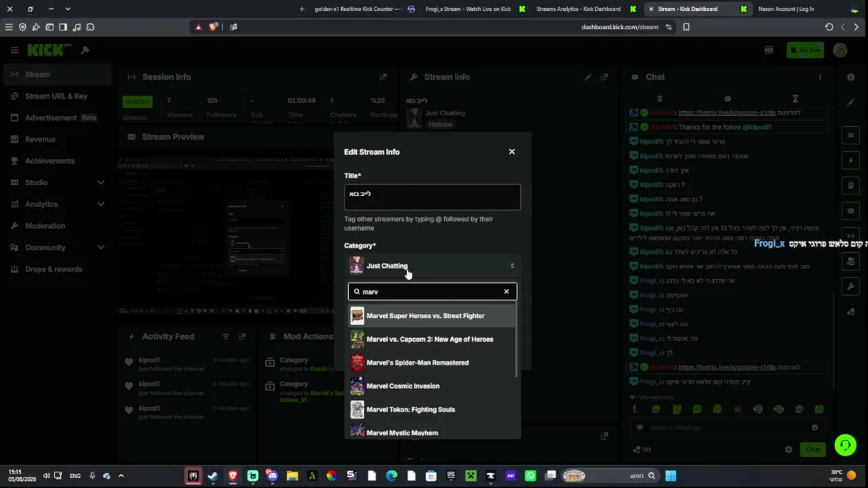Choose Marvel vs. Capcom 2: New Age of Heroes

tap(432, 339)
